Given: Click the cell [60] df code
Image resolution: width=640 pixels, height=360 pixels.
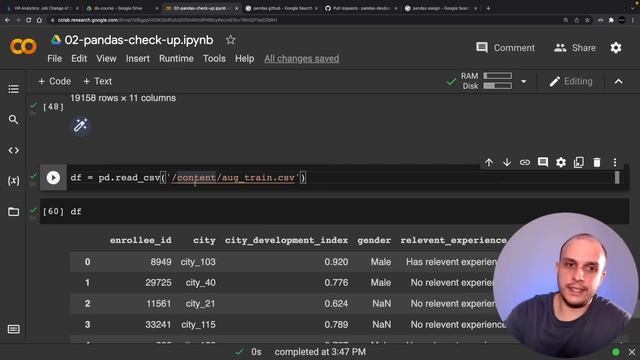Looking at the screenshot, I should pyautogui.click(x=76, y=211).
